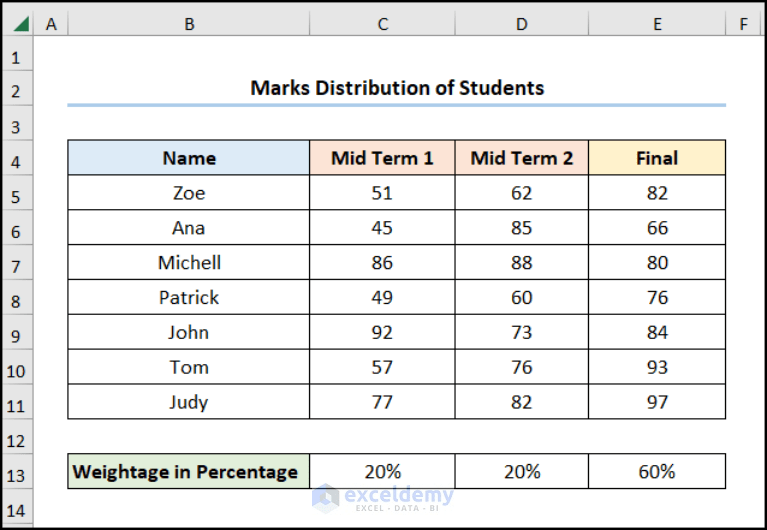Click the 20% weightage under Mid Term 1
This screenshot has width=767, height=530.
click(x=382, y=471)
